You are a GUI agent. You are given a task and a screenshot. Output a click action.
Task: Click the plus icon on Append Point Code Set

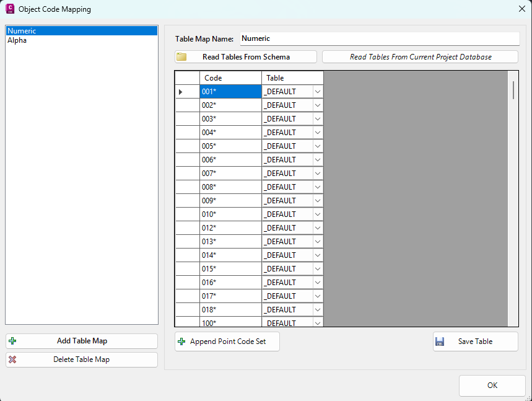point(181,342)
